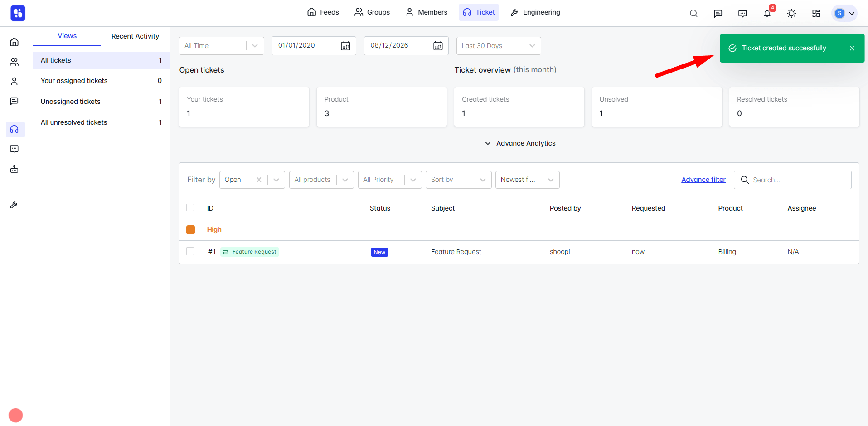Tick the checkbox for ticket #1
The height and width of the screenshot is (426, 868).
coord(190,251)
